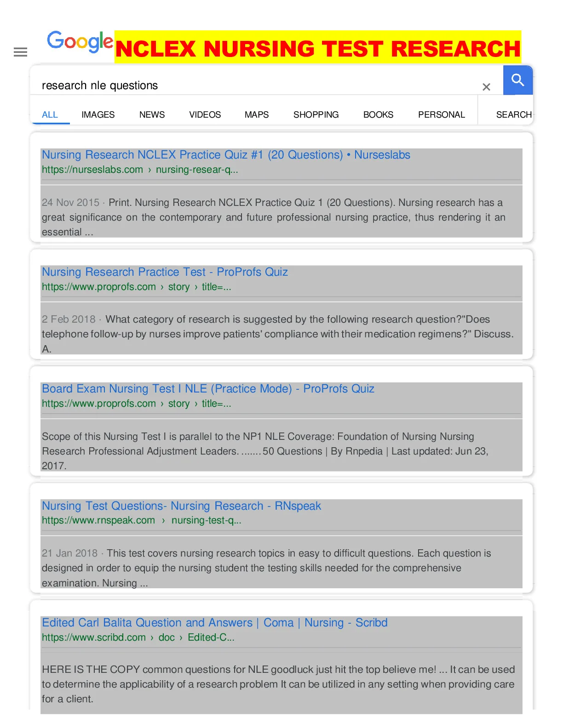Viewport: 563px width, 728px height.
Task: Open Nursing Test Questions RNspeak result
Action: point(181,506)
